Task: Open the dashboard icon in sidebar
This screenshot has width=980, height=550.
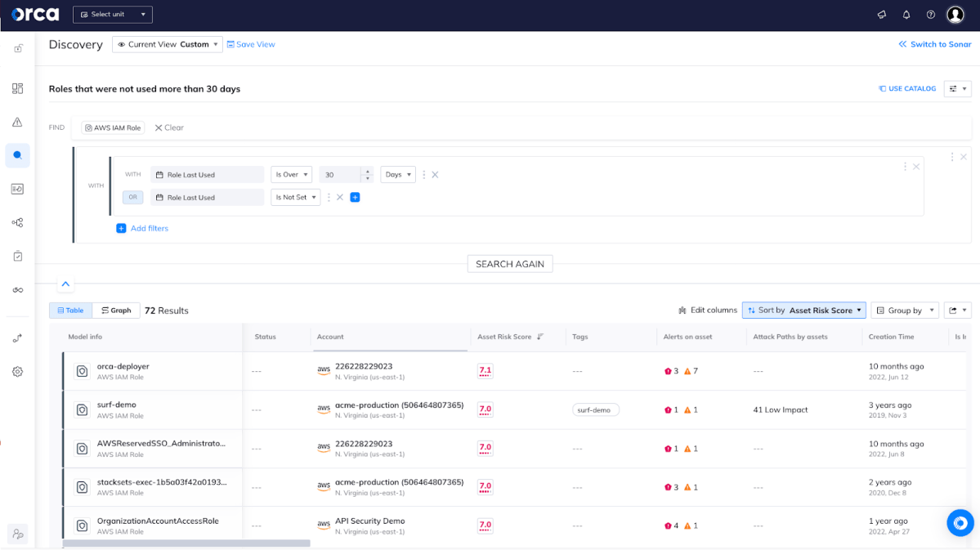Action: pos(17,89)
